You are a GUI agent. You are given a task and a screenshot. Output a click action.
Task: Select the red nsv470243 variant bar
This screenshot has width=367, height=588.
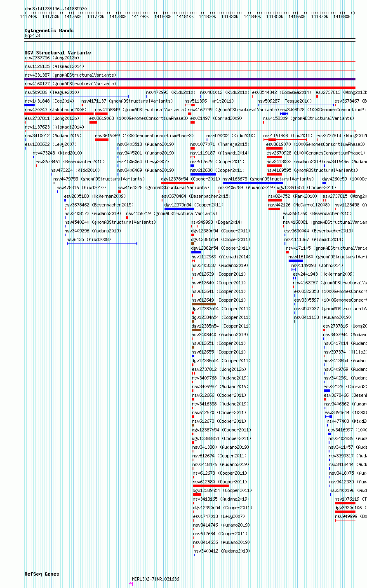click(x=59, y=114)
